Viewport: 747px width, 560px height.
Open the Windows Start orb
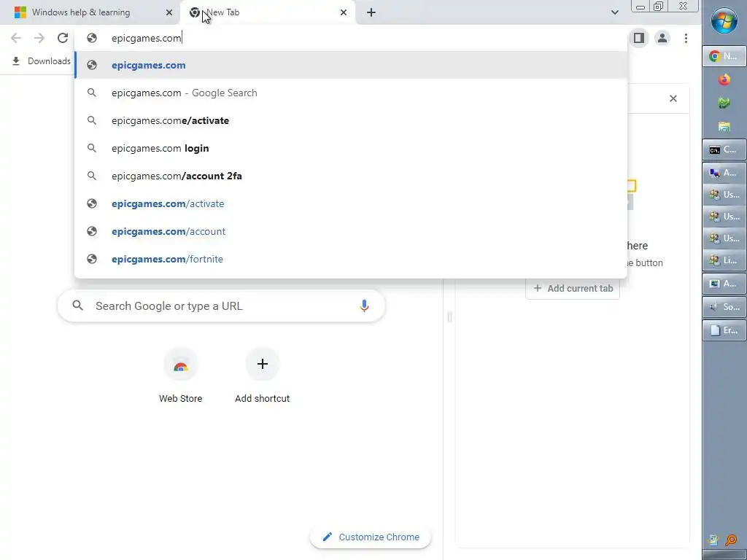coord(724,21)
